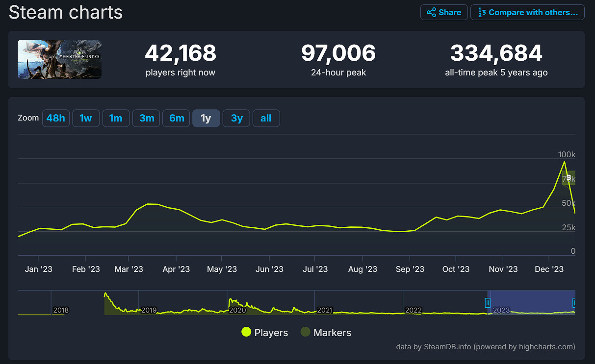This screenshot has height=364, width=595.
Task: Click the marker flag near December peak
Action: 569,178
